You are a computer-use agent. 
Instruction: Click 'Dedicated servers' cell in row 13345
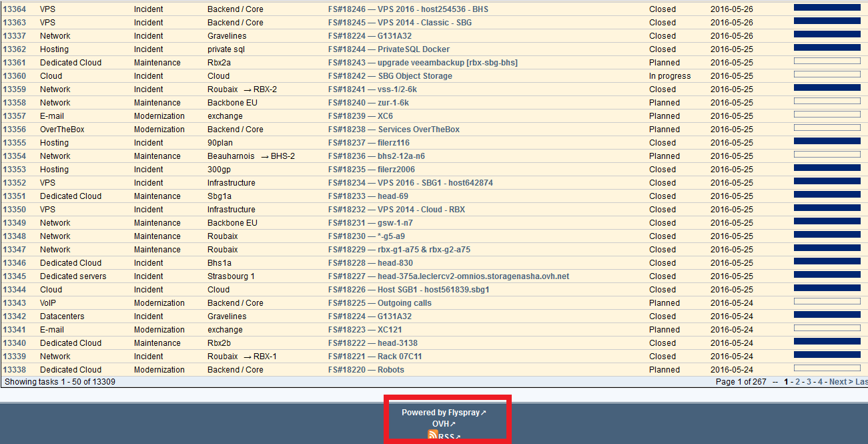coord(73,276)
